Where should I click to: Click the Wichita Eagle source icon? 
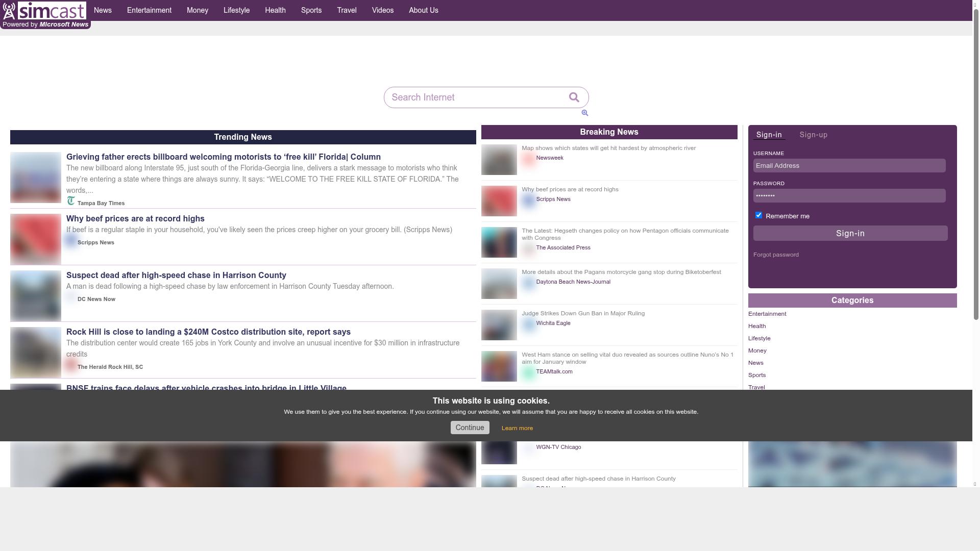[x=529, y=324]
